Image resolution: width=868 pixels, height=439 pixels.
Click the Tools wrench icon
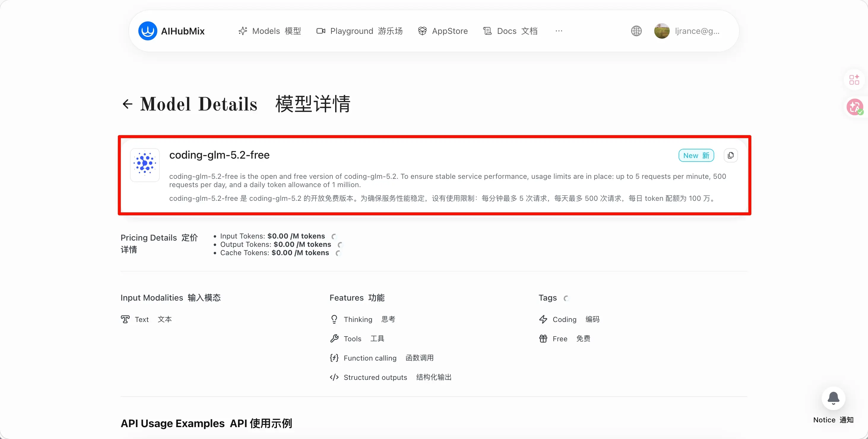pos(334,339)
